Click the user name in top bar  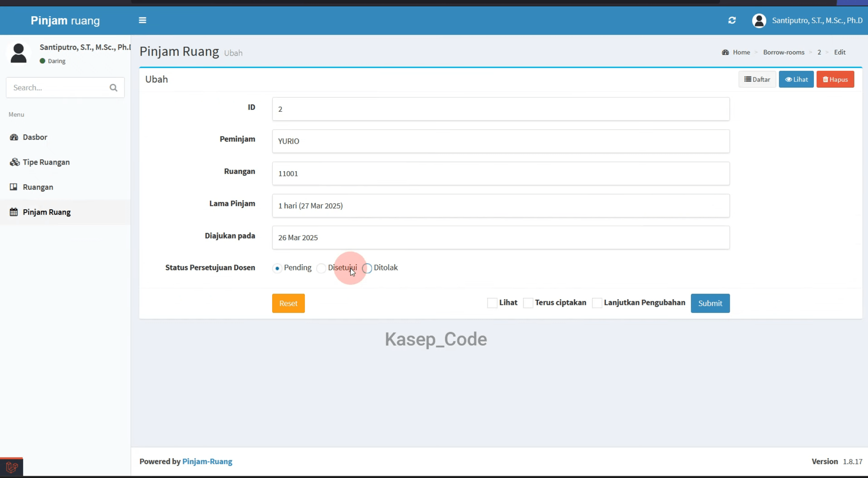817,20
